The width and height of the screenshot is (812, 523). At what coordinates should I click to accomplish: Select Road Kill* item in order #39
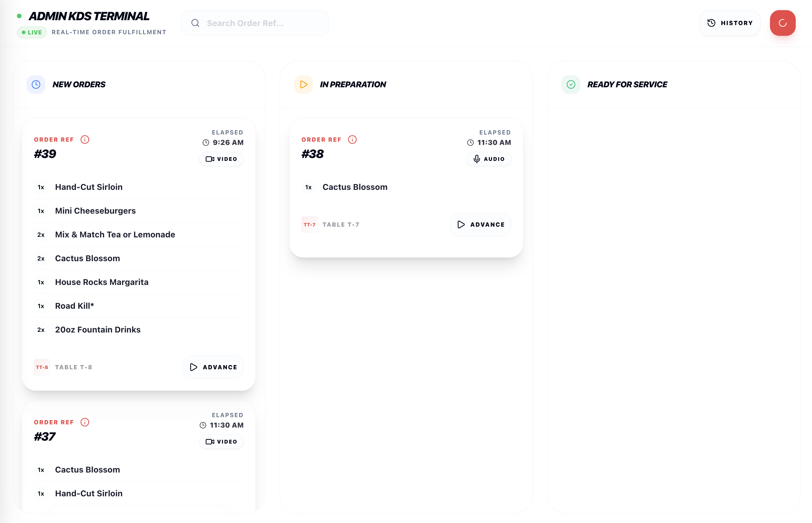click(74, 306)
